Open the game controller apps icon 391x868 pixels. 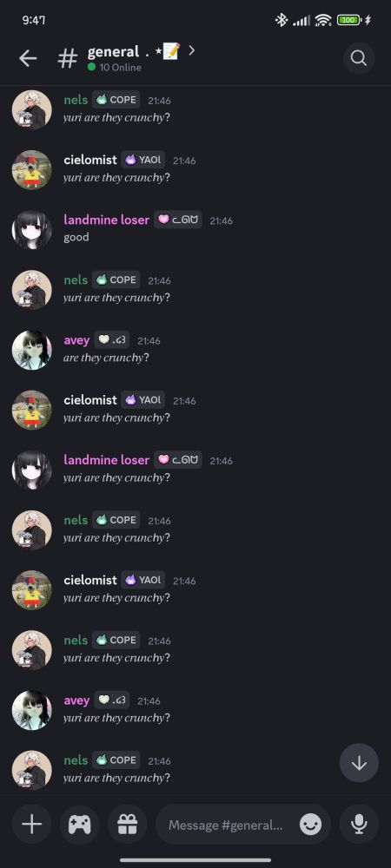pos(80,825)
